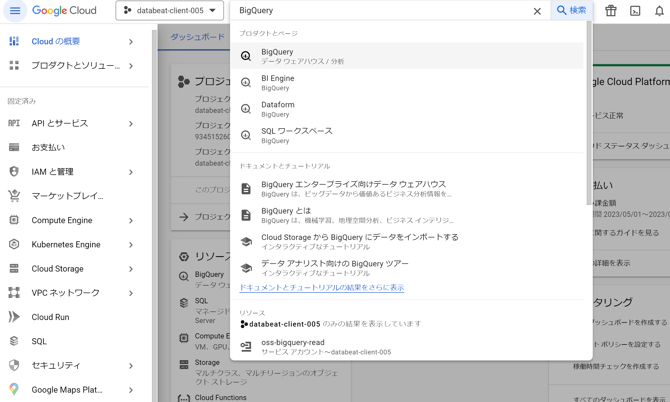670x402 pixels.
Task: Switch to the ダッシュボード tab
Action: [x=197, y=37]
